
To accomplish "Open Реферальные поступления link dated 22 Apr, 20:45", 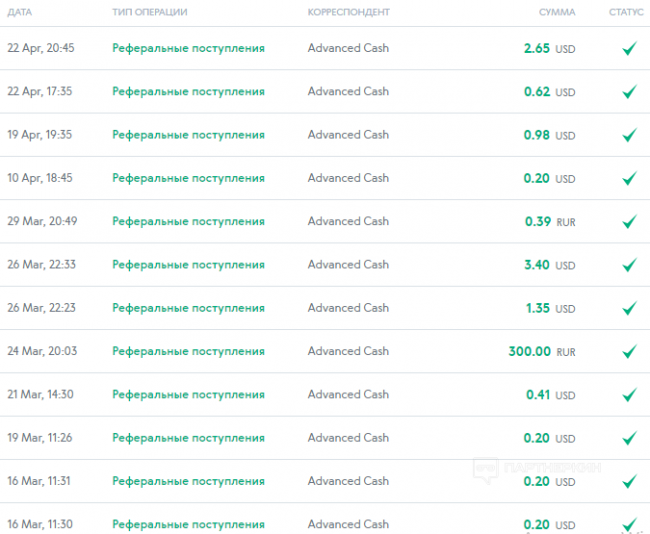I will 188,48.
